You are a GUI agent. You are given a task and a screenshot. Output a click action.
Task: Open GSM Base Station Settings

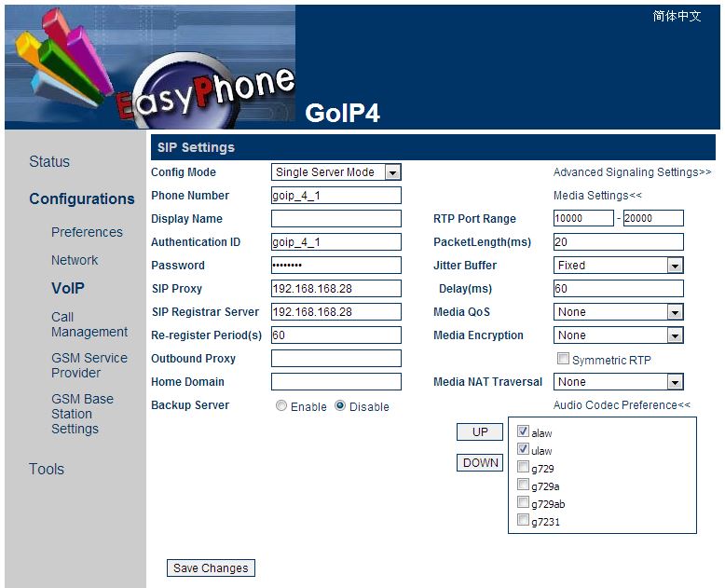(x=82, y=414)
